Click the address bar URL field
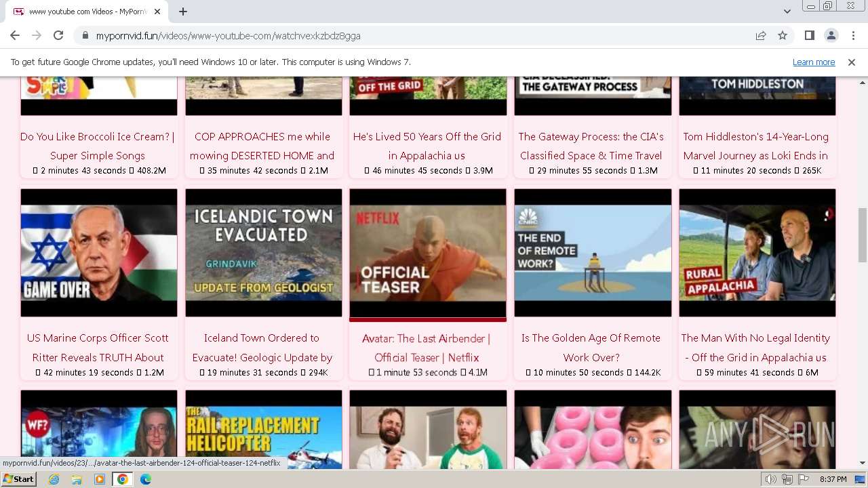Image resolution: width=868 pixels, height=488 pixels. pyautogui.click(x=420, y=35)
